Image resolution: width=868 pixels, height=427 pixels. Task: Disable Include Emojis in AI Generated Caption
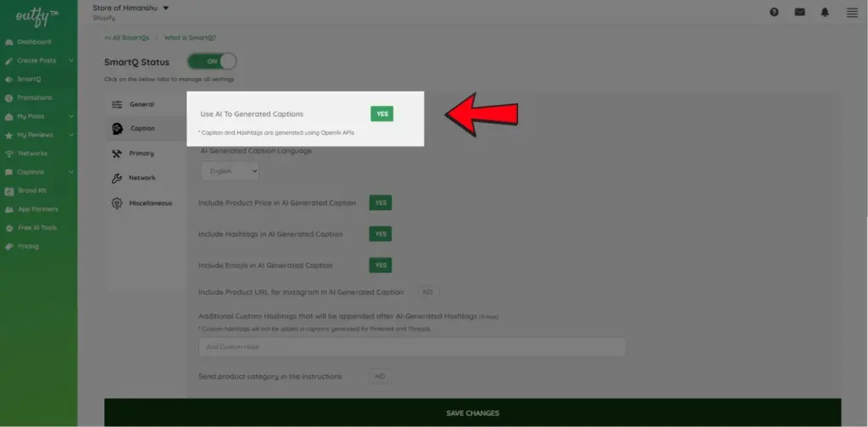[381, 265]
